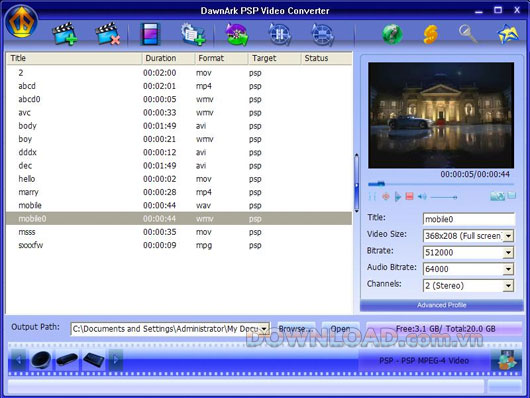The height and width of the screenshot is (398, 530).
Task: Adjust the preview volume slider
Action: (444, 197)
